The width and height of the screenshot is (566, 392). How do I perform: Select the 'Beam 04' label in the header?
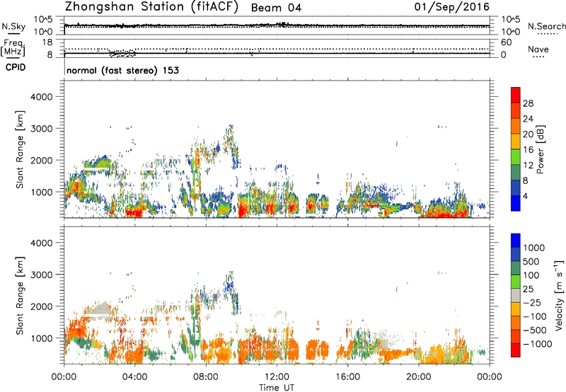tap(276, 8)
